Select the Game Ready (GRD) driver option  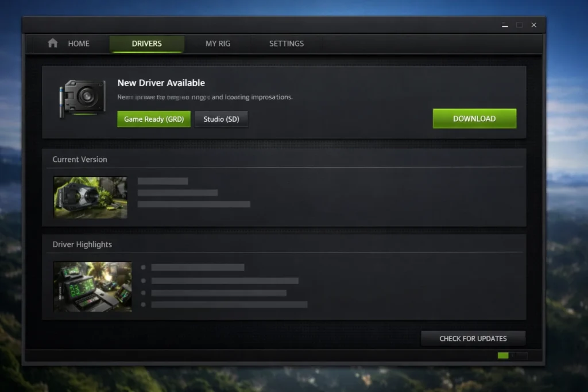pyautogui.click(x=153, y=119)
